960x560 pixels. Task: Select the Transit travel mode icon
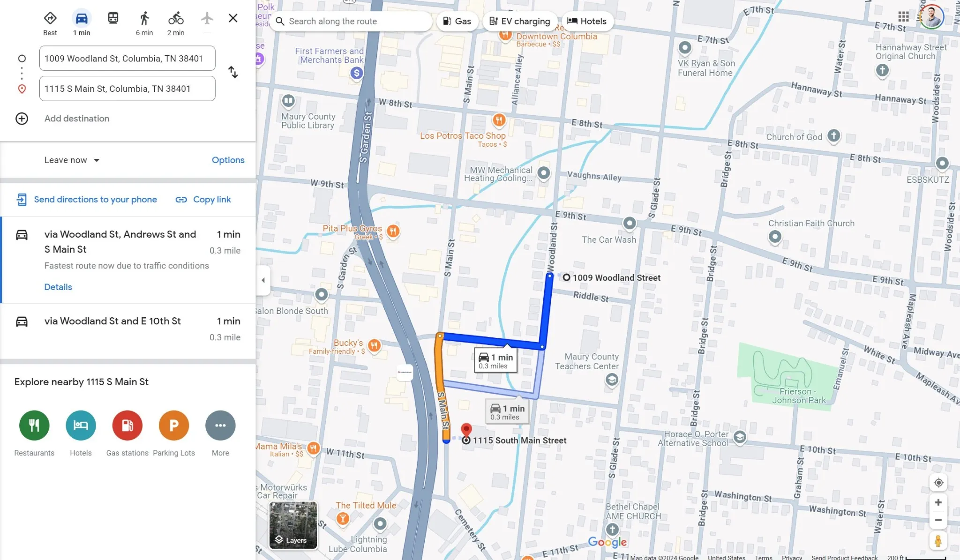pos(113,19)
